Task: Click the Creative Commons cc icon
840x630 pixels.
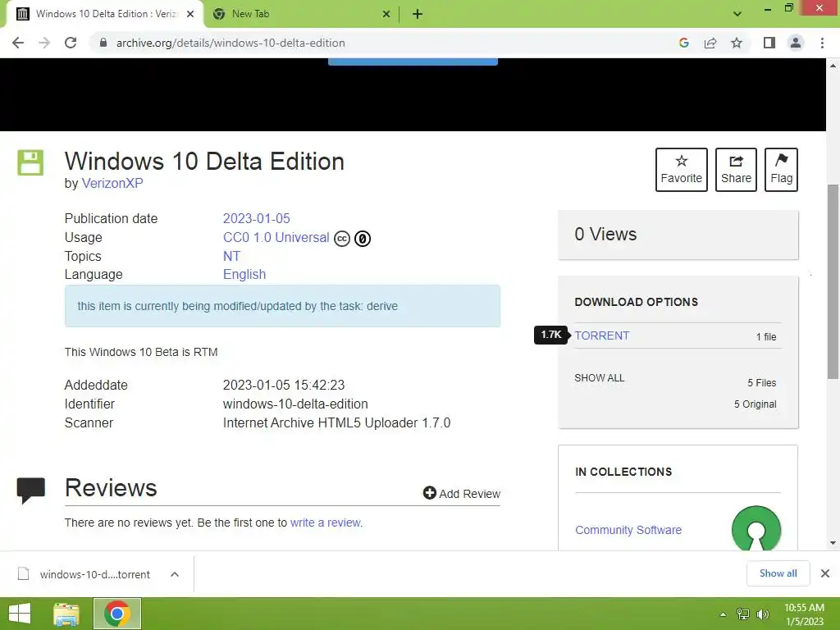Action: [x=342, y=239]
